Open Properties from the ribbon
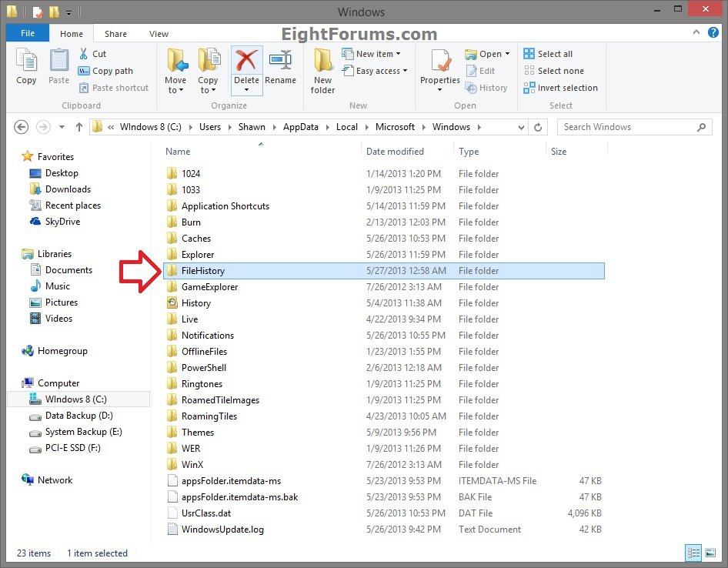 pyautogui.click(x=440, y=68)
